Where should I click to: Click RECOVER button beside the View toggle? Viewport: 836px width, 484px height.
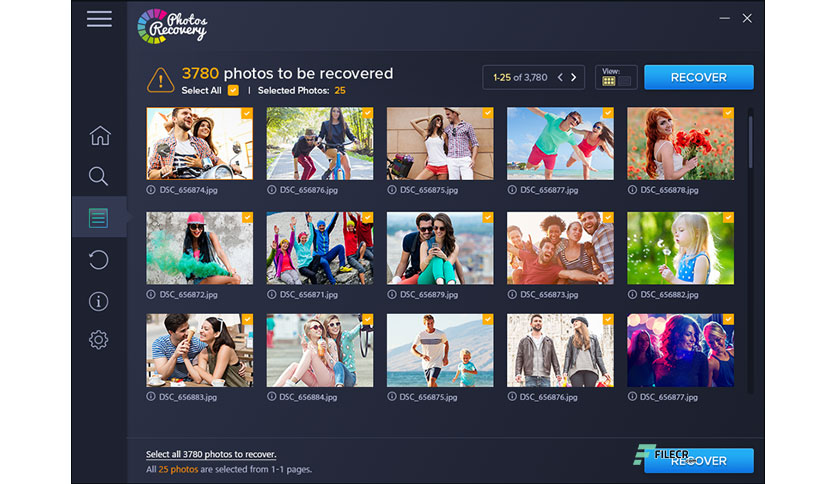pyautogui.click(x=698, y=77)
